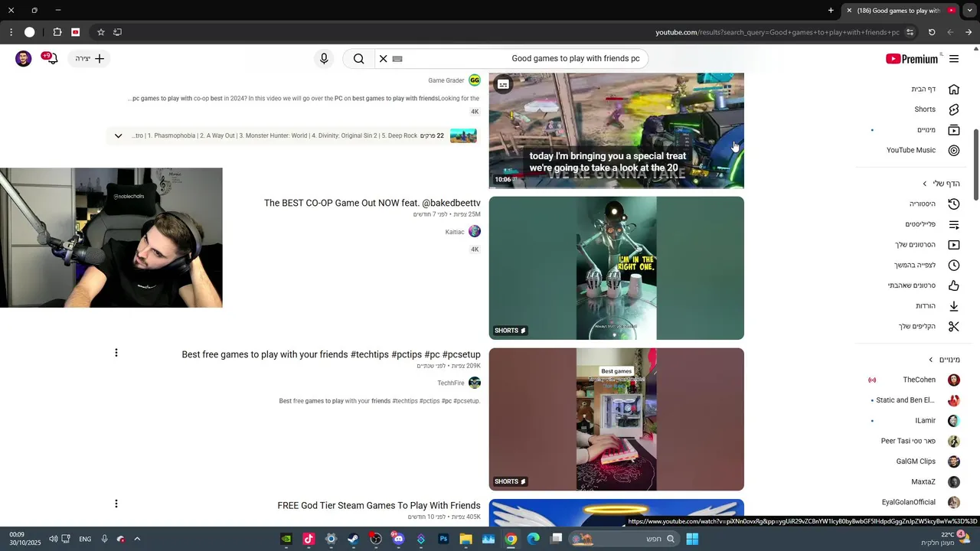
Task: Expand the הדף שלי section chevron
Action: click(x=925, y=184)
